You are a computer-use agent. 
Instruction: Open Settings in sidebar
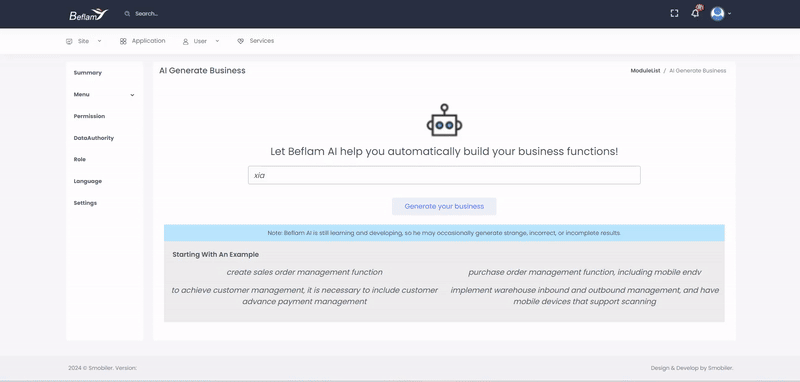pos(85,203)
